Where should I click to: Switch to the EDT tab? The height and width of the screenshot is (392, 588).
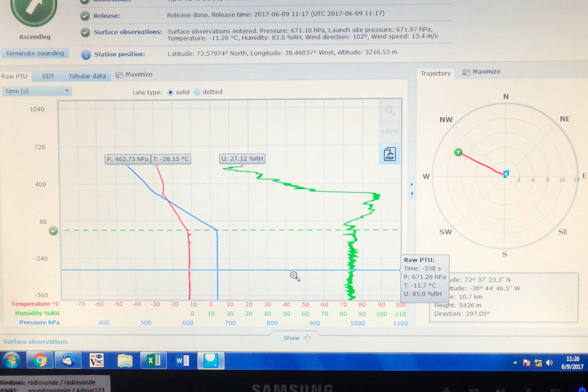[48, 76]
